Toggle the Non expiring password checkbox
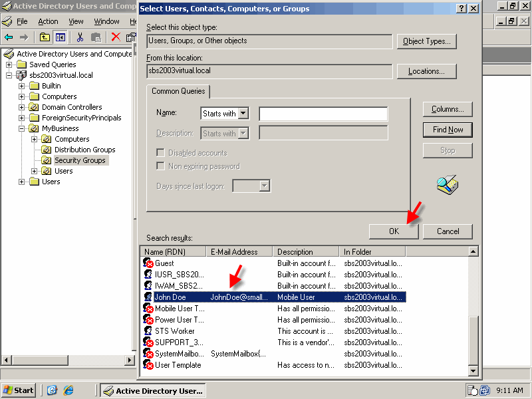Viewport: 532px width, 399px height. click(160, 166)
